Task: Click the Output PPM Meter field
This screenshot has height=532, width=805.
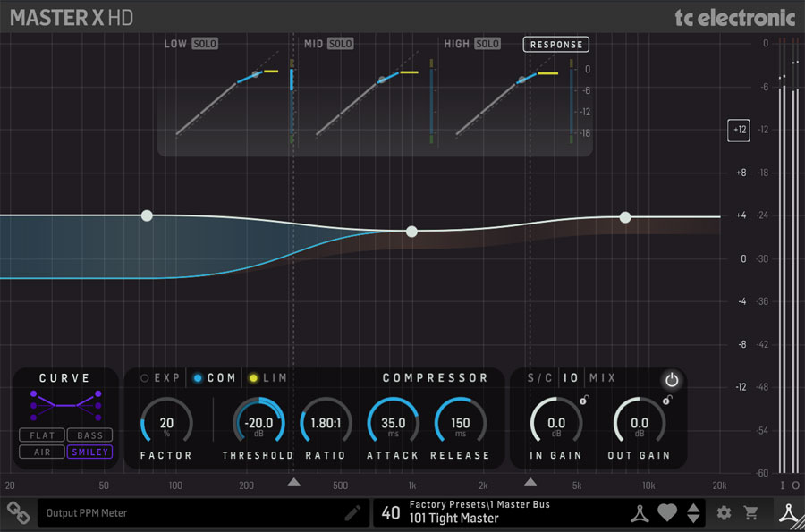Action: (x=203, y=513)
